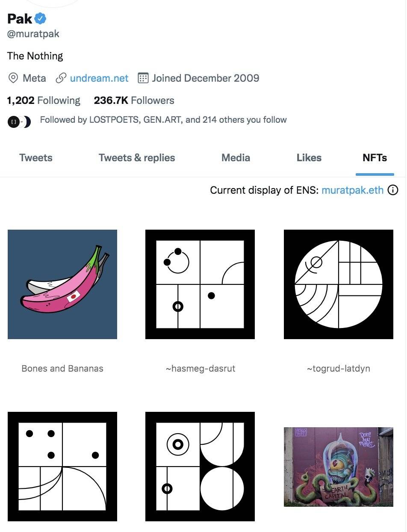407x532 pixels.
Task: Open the muratpak.eth ENS link
Action: click(352, 190)
